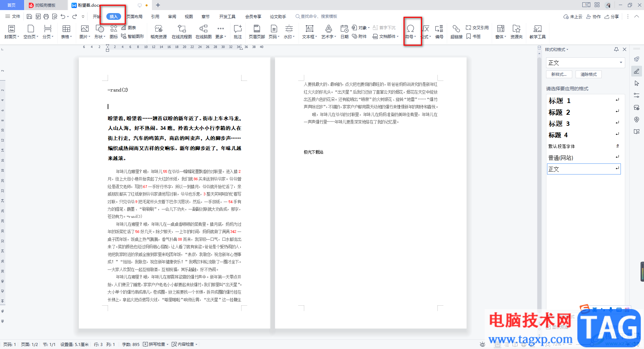Click the Clear Formatting (清除格式) button

[x=589, y=74]
